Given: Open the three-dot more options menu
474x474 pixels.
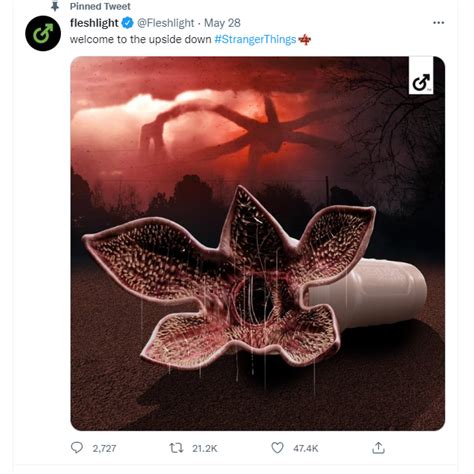Looking at the screenshot, I should [438, 23].
